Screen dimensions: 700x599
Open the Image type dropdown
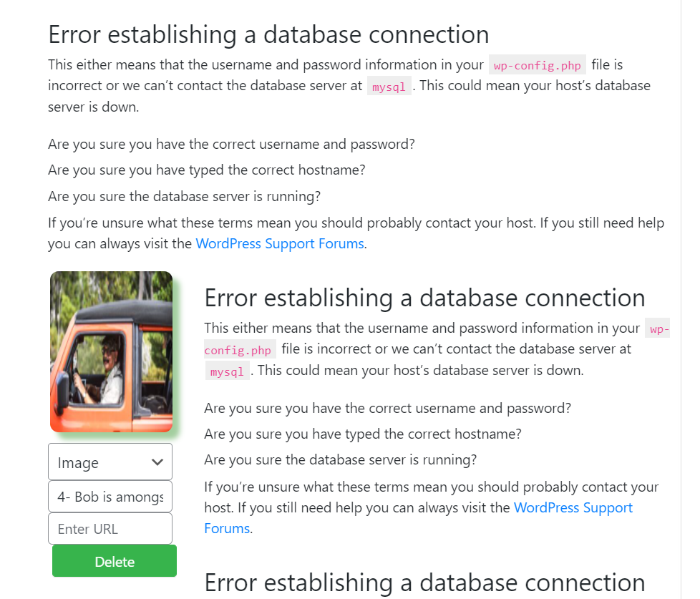point(110,462)
